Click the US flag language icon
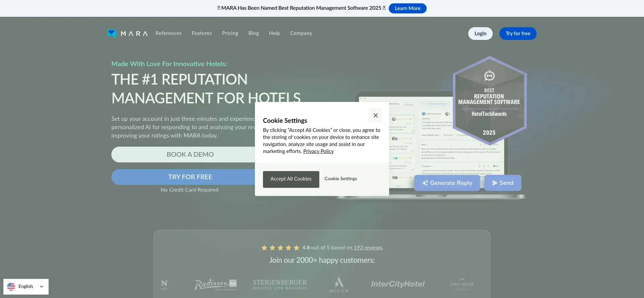644x298 pixels. 11,286
